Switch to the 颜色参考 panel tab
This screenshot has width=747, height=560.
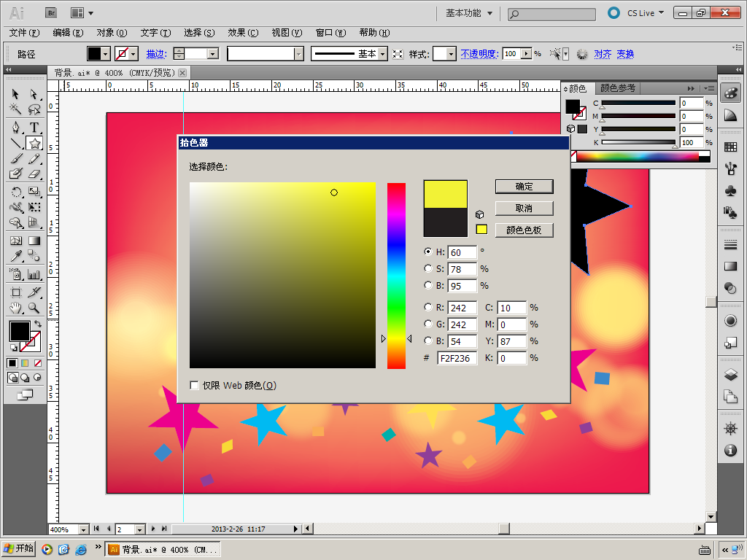click(x=617, y=88)
